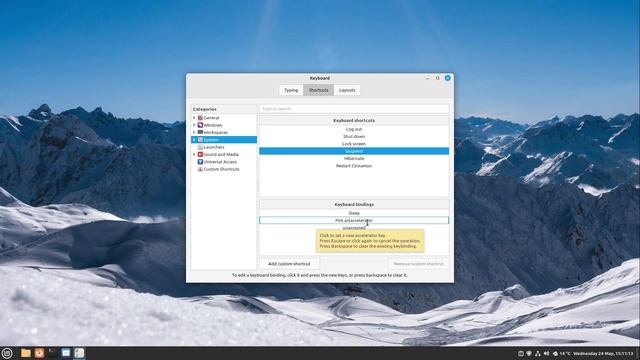This screenshot has width=640, height=360.
Task: Open the wired network connections tray icon
Action: (538, 353)
